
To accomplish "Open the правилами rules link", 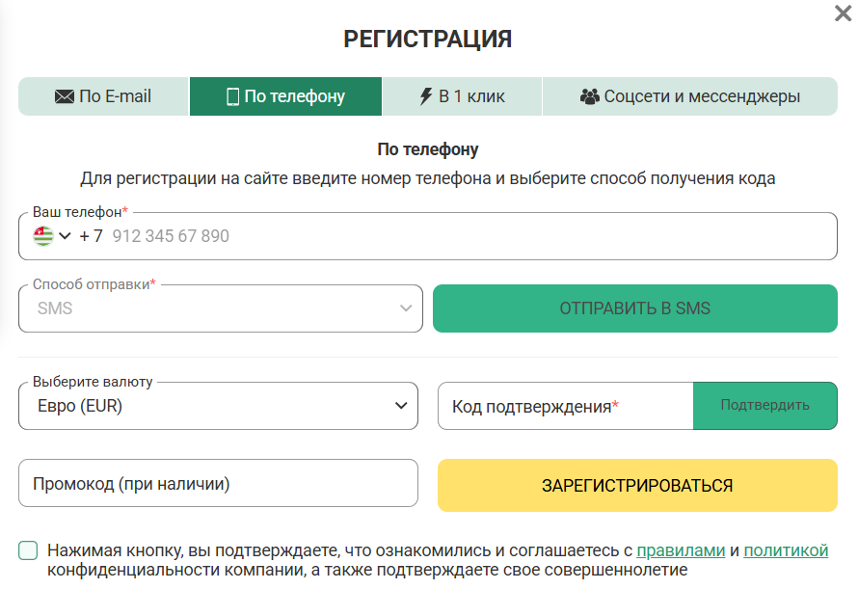I will tap(681, 550).
